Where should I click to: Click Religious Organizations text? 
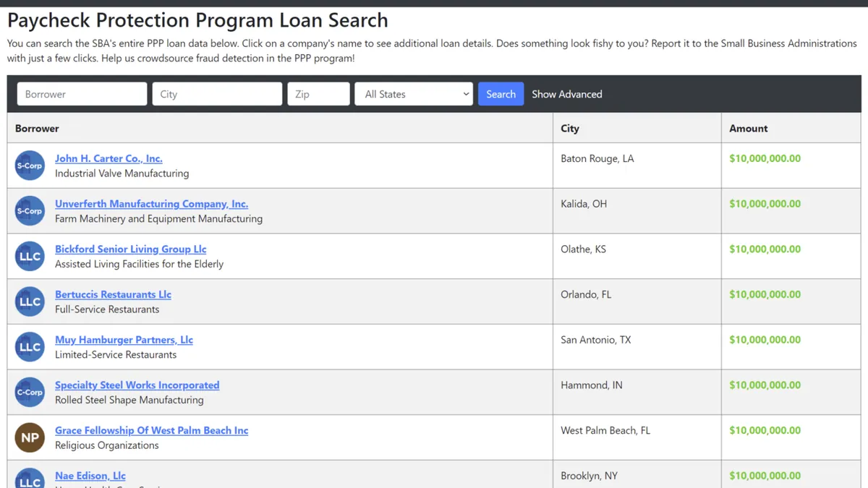click(x=107, y=445)
